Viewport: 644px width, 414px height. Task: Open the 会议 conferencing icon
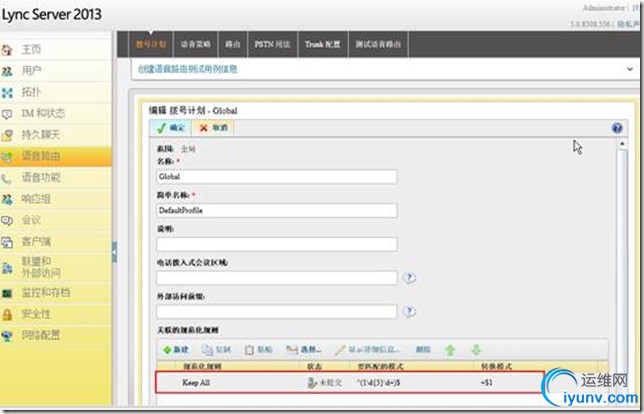pos(7,221)
